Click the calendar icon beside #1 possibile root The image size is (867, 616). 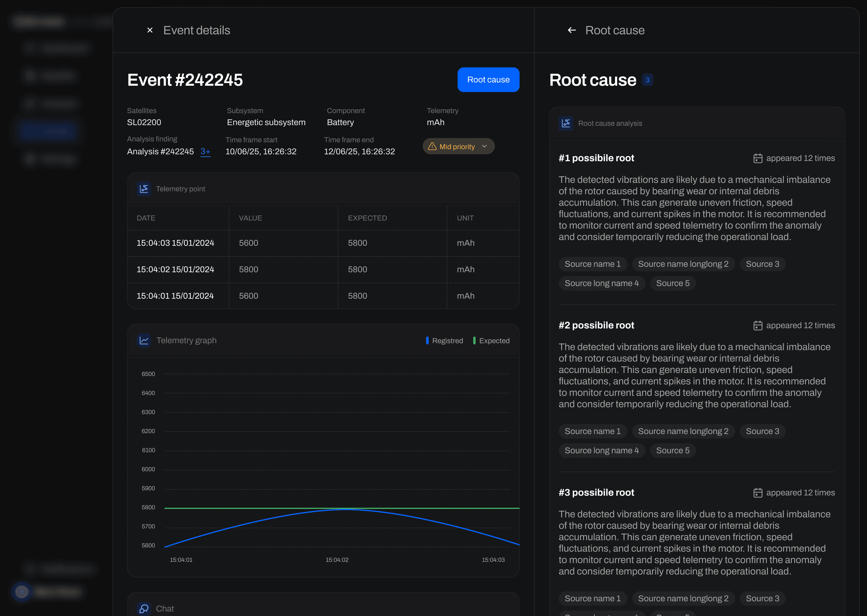click(x=758, y=158)
